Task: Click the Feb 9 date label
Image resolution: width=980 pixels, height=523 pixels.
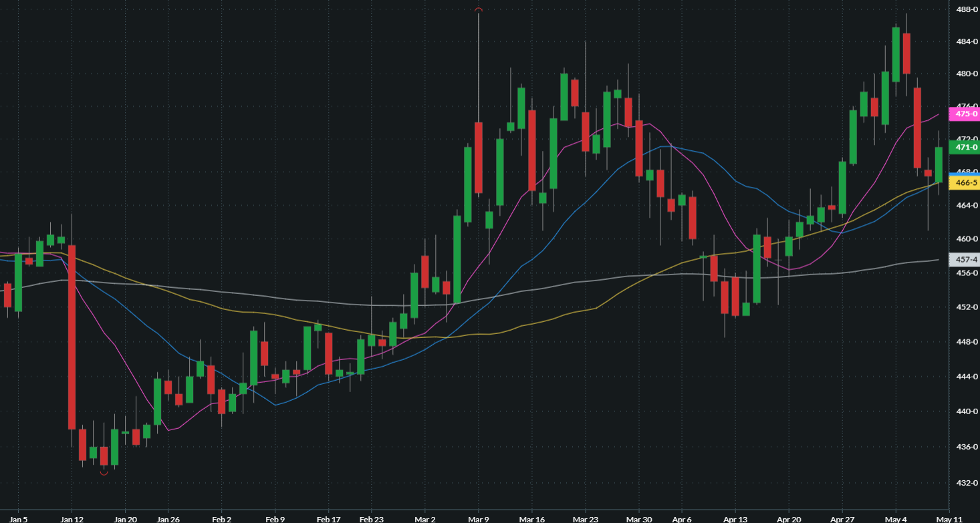Action: [275, 519]
